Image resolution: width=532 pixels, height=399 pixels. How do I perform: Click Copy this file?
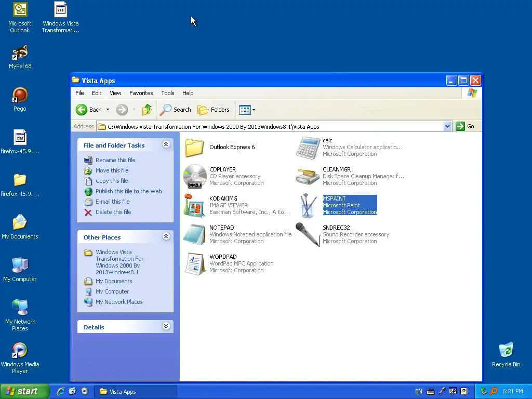tap(112, 181)
